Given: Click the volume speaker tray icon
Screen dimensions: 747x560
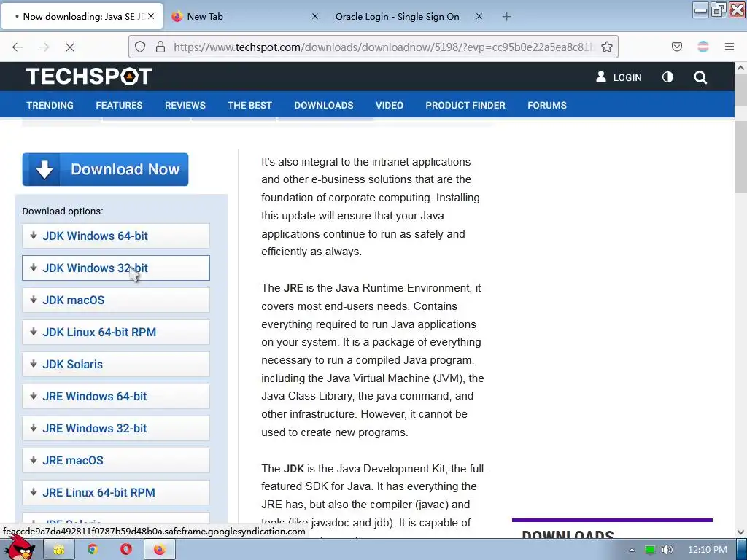Looking at the screenshot, I should tap(667, 550).
